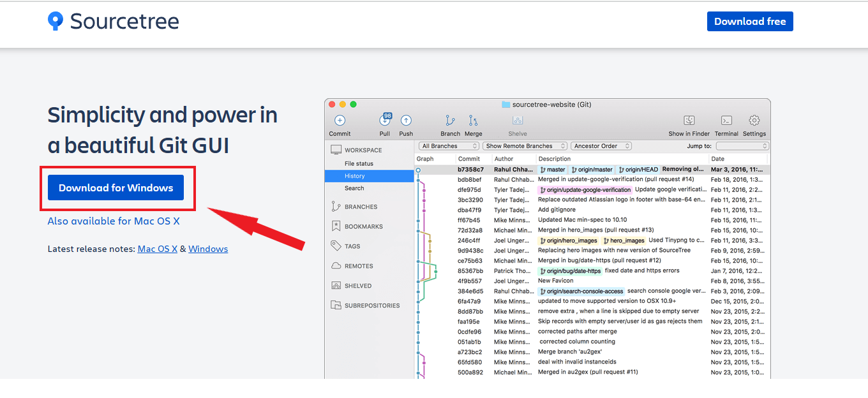Open the Terminal toolbar icon
This screenshot has width=868, height=398.
coord(726,120)
